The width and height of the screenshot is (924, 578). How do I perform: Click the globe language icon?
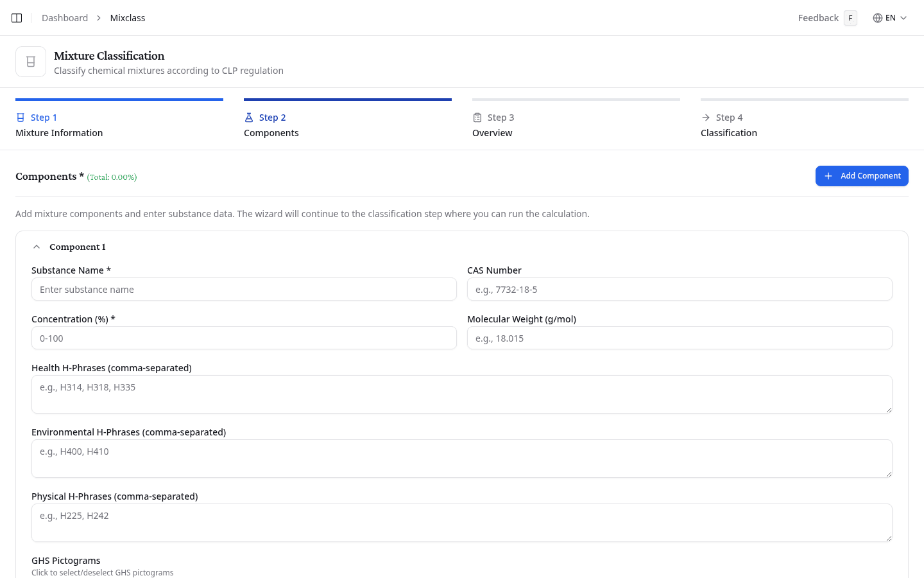[x=877, y=18]
